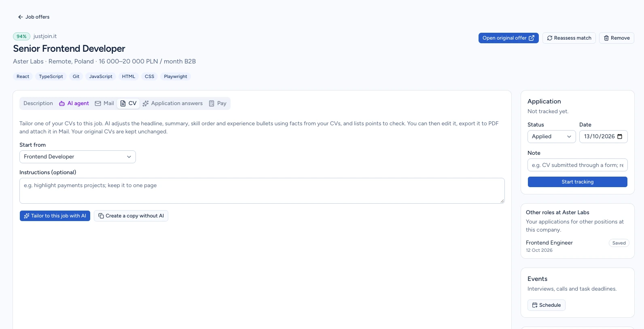Click the HTML skill tag
Viewport: 644px width, 329px height.
coord(129,76)
